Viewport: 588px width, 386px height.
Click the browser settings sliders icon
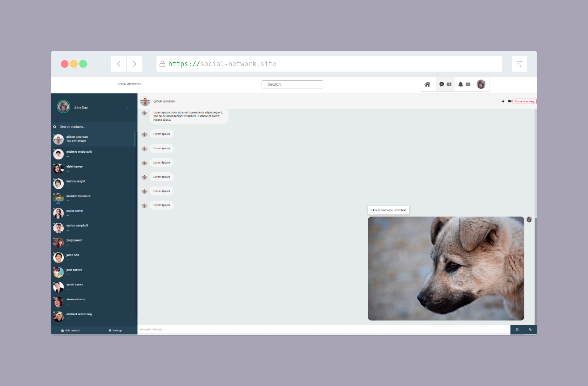click(519, 64)
